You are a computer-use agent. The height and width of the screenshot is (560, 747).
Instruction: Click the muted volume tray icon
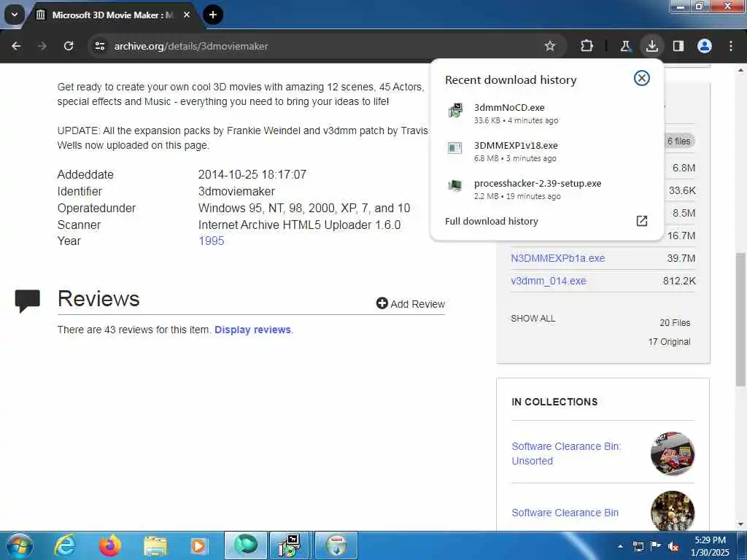[673, 546]
